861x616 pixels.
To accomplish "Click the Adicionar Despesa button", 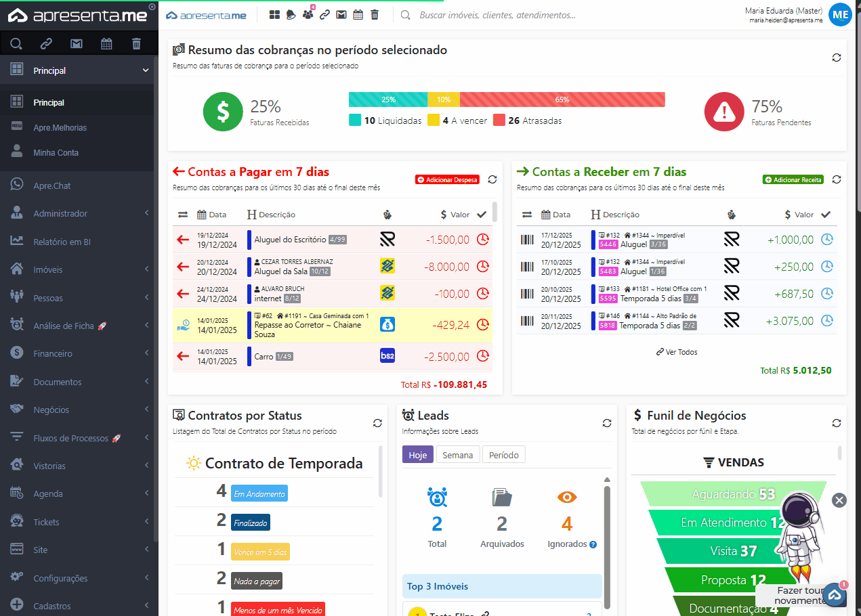I will click(x=447, y=180).
